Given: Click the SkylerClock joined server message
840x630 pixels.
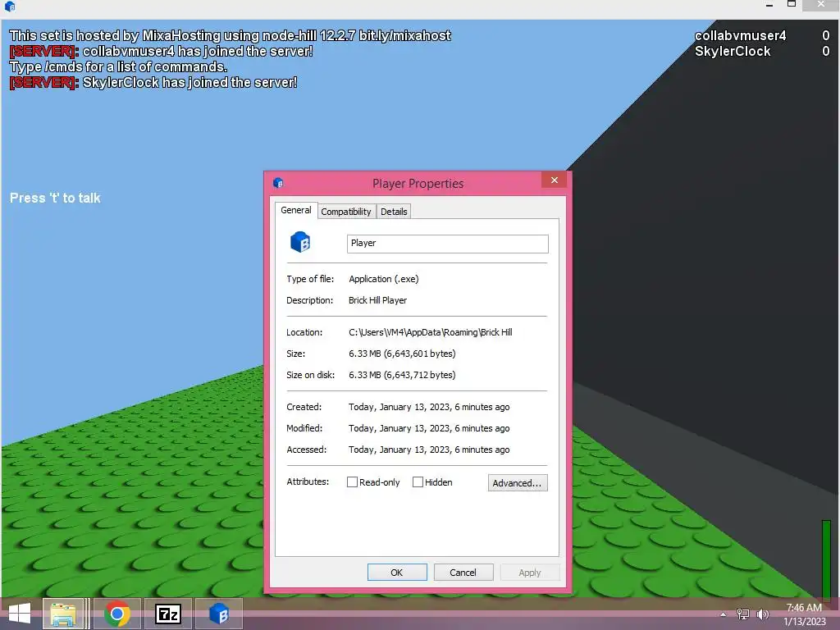Looking at the screenshot, I should (x=153, y=82).
